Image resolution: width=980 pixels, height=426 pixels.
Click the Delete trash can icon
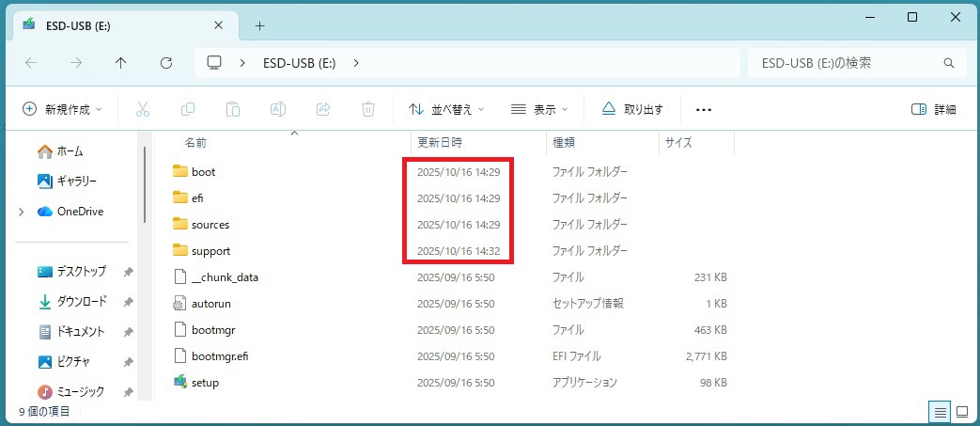[369, 109]
